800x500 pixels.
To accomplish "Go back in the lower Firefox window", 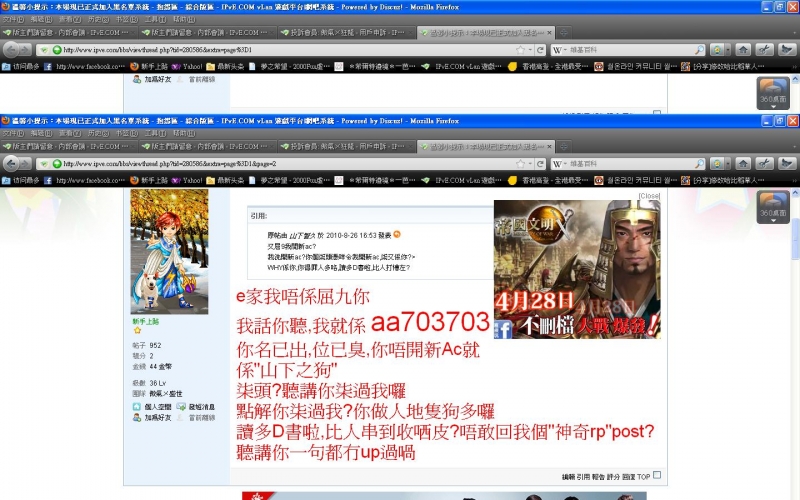I will (12, 163).
